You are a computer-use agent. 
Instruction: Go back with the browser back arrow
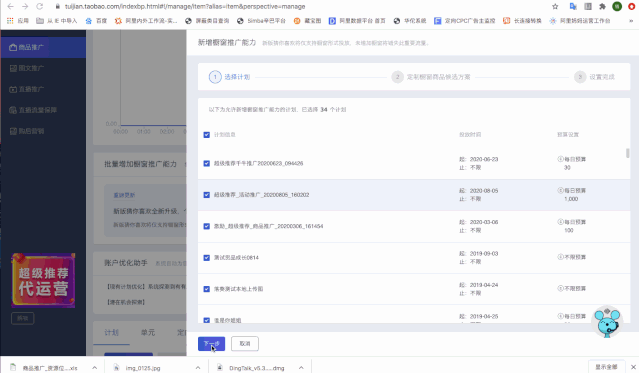coord(11,7)
